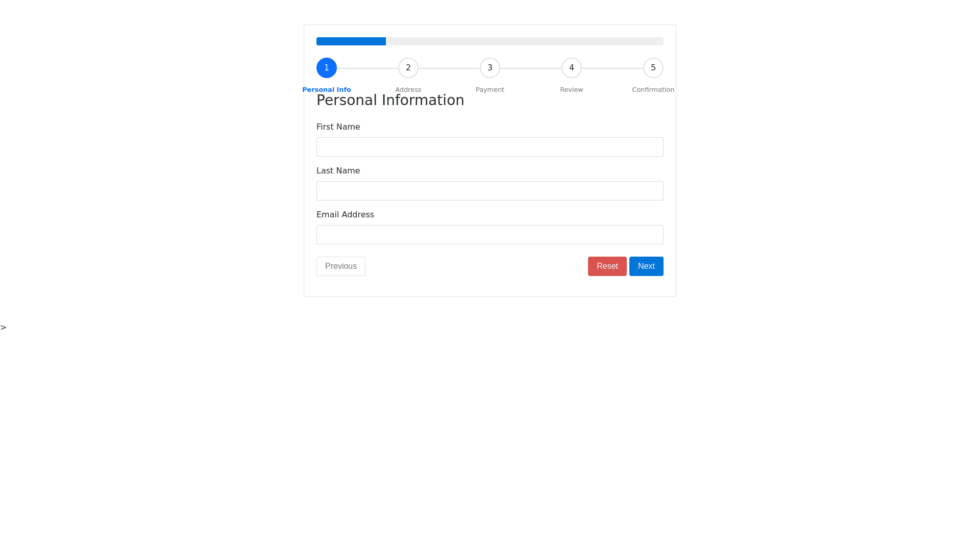Click the Review step label
The image size is (980, 551).
coord(572,89)
